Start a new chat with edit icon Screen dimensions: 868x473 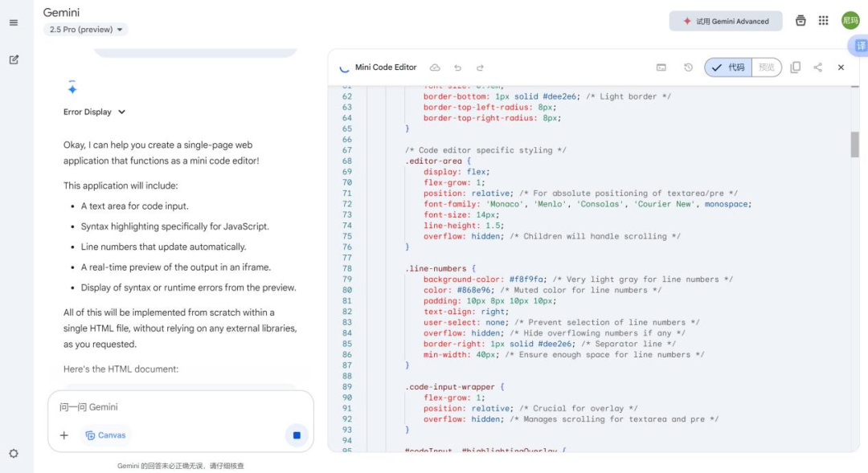click(x=14, y=59)
